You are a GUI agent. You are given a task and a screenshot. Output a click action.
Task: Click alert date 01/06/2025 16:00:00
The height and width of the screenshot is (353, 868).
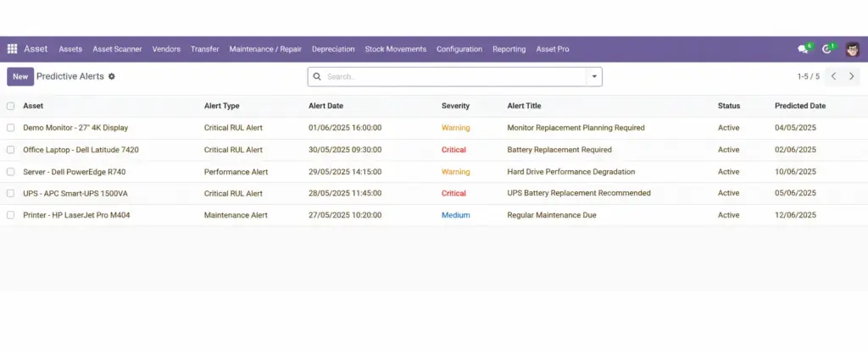pyautogui.click(x=345, y=128)
